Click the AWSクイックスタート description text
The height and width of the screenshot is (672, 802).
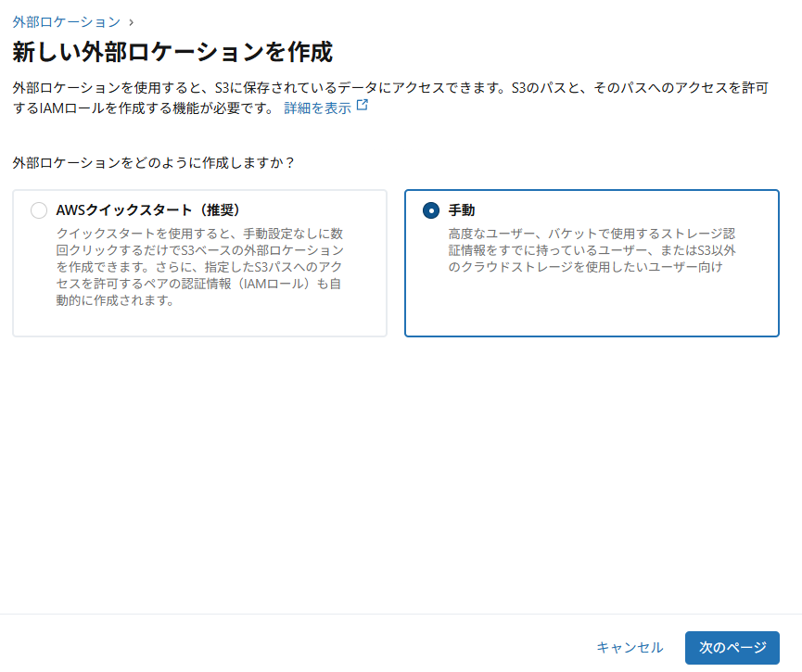(199, 267)
